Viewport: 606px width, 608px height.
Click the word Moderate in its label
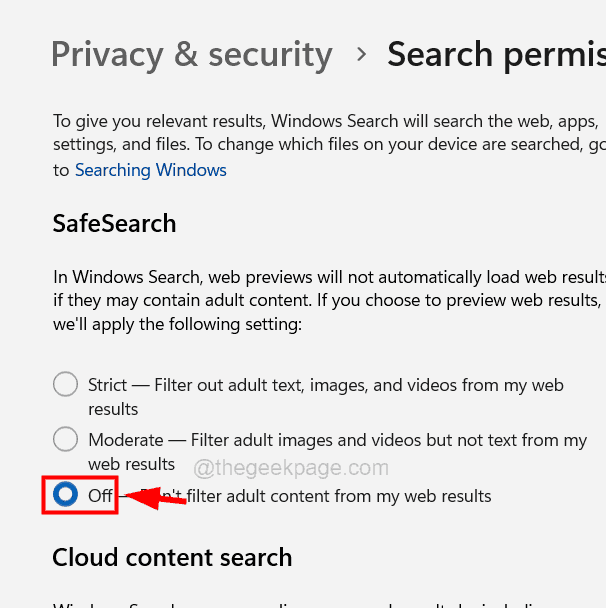coord(125,440)
